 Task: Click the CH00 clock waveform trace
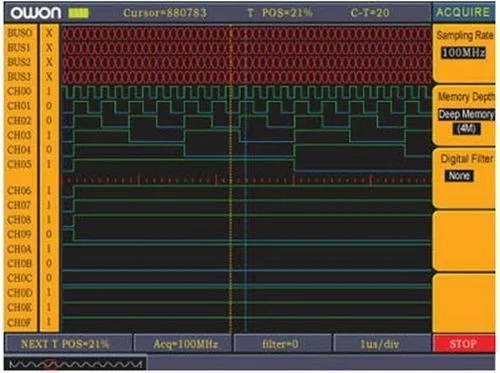(x=247, y=92)
